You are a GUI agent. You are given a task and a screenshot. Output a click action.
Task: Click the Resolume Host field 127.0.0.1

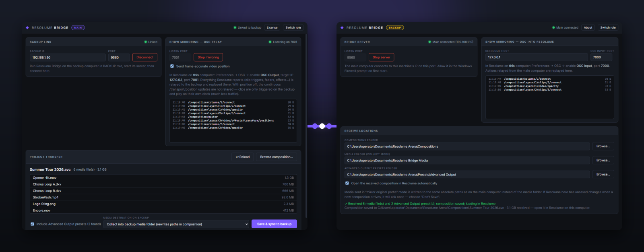[x=537, y=58]
